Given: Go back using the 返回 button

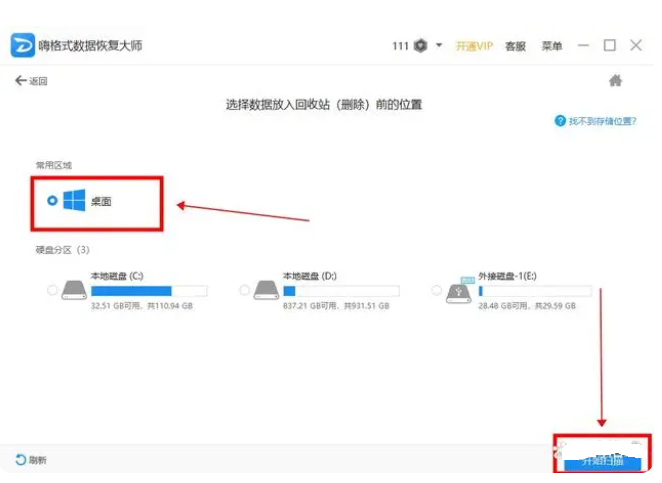Looking at the screenshot, I should 31,81.
